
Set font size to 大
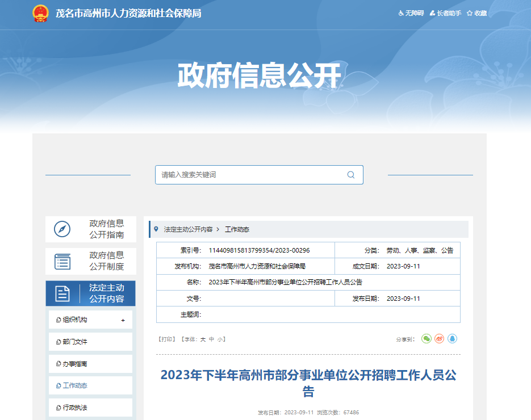(x=202, y=339)
